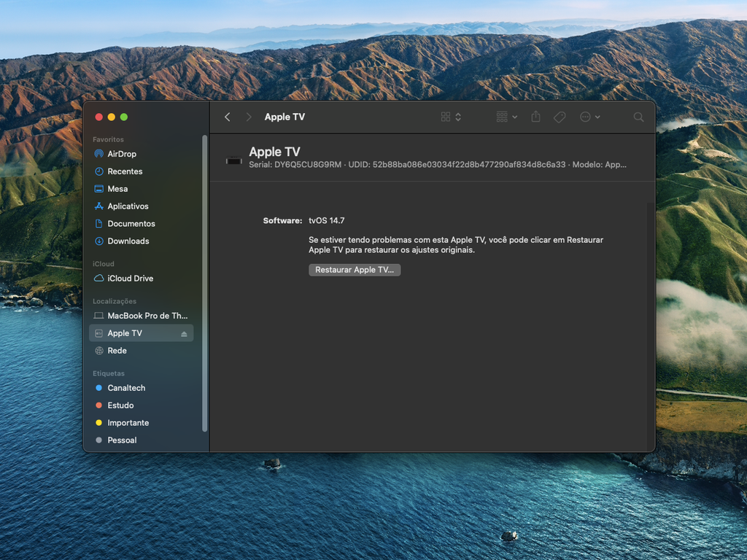Open Downloads in the sidebar

click(141, 241)
